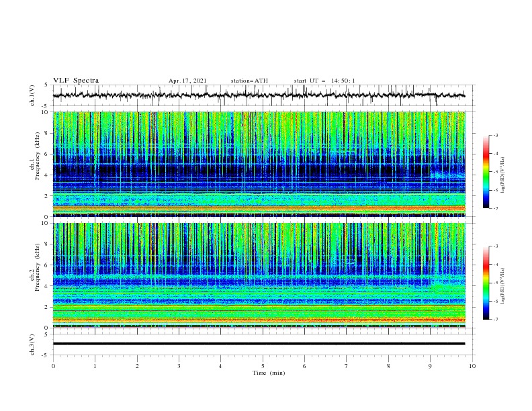Click the ch.1 frequency tick "8"

coord(47,133)
